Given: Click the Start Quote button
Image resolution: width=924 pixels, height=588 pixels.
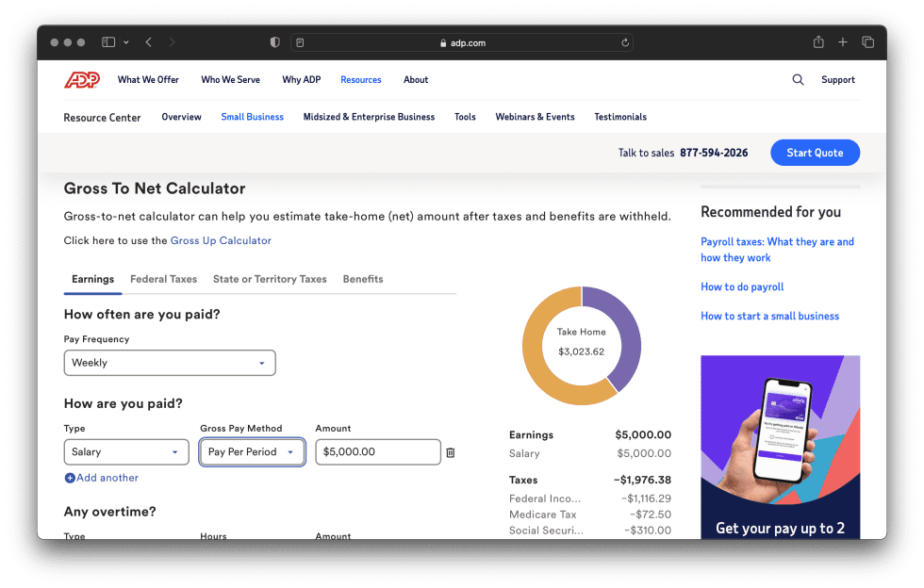Looking at the screenshot, I should click(815, 153).
